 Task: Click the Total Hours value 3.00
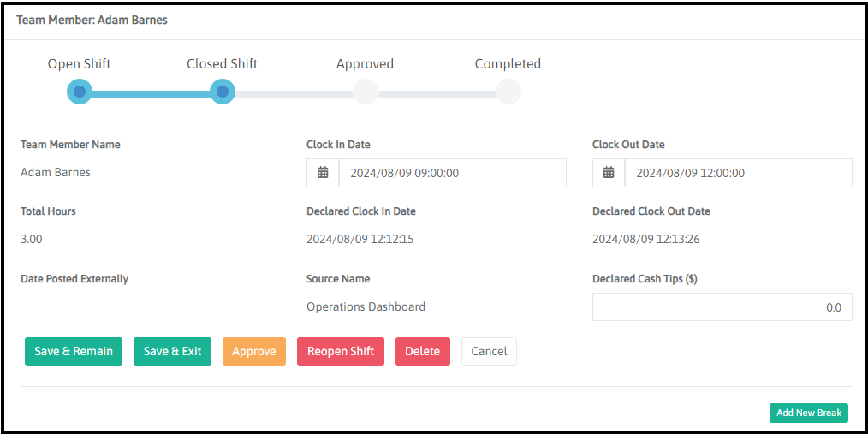coord(32,240)
